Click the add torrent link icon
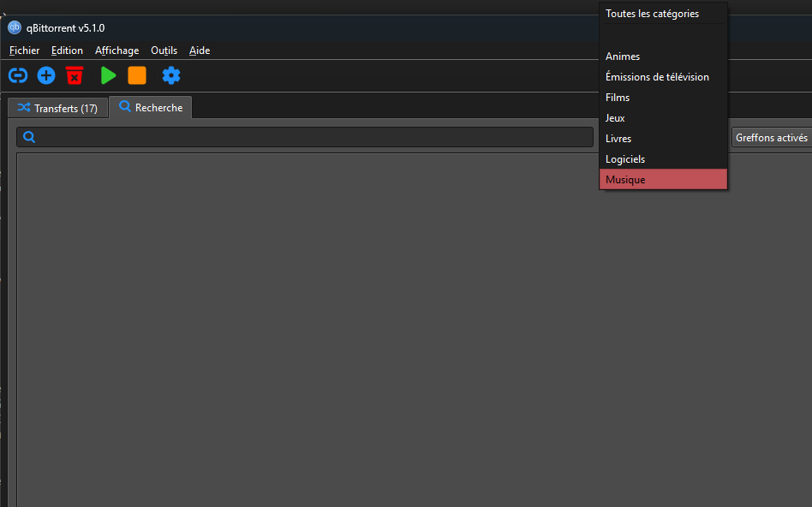Screen dimensions: 812x507 coord(17,75)
